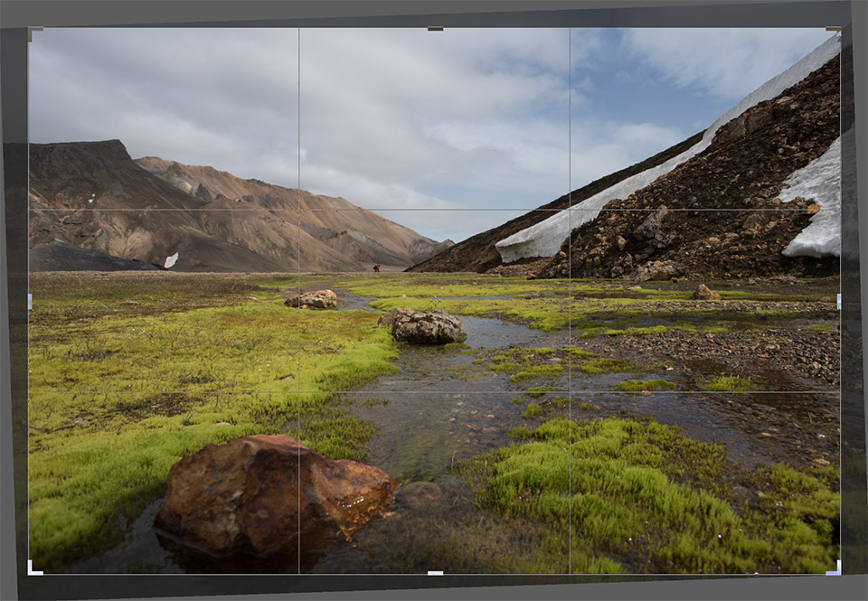The width and height of the screenshot is (868, 601).
Task: Select the bottom-center edge crop handle
Action: [x=435, y=573]
